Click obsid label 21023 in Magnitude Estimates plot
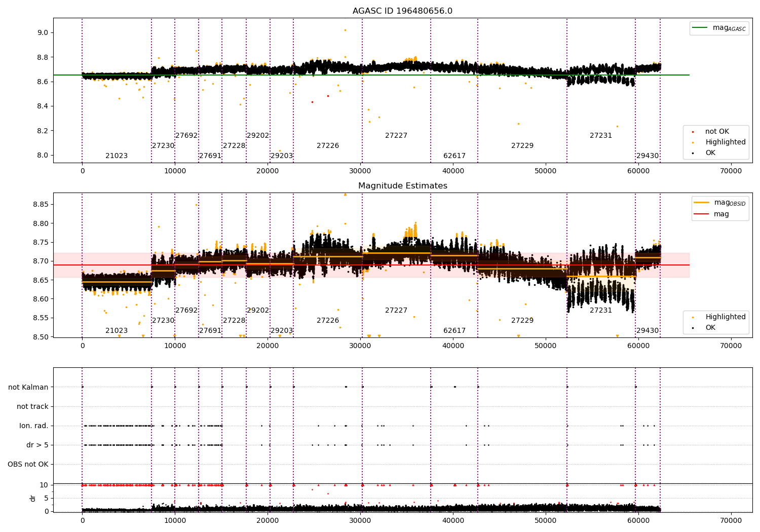The image size is (760, 532). point(117,331)
